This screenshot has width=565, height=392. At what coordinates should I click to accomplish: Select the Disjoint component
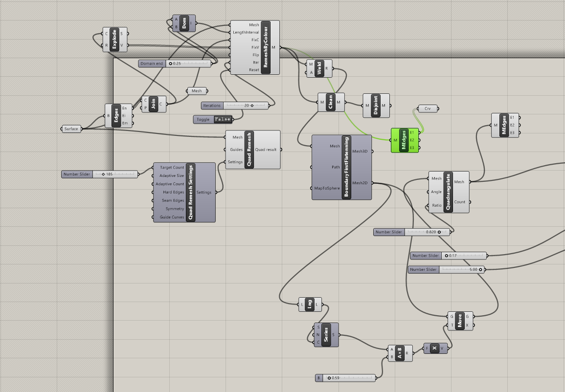[376, 106]
